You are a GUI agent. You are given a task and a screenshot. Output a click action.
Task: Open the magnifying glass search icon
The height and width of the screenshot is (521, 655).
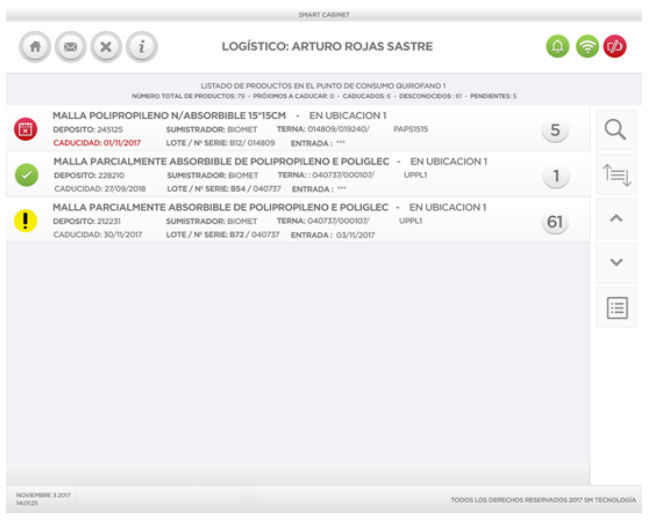616,130
